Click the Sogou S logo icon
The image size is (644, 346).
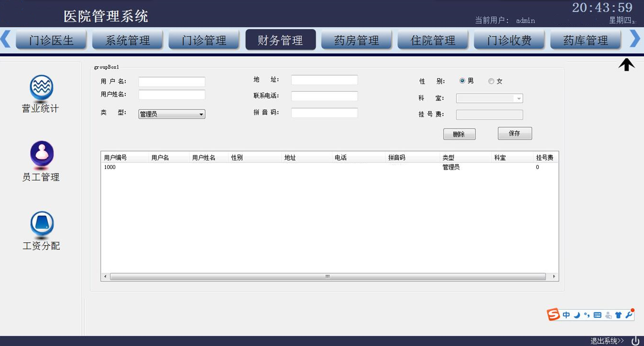(553, 315)
